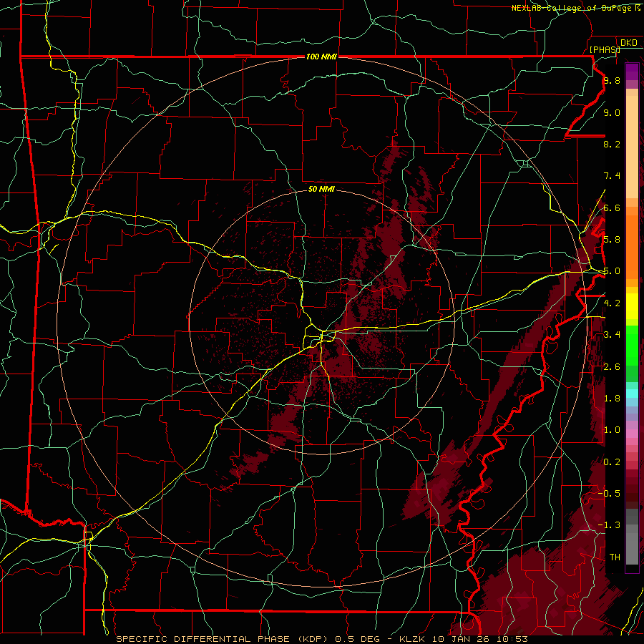Image resolution: width=644 pixels, height=644 pixels.
Task: Click the gray segment of the color bar
Action: click(x=632, y=536)
